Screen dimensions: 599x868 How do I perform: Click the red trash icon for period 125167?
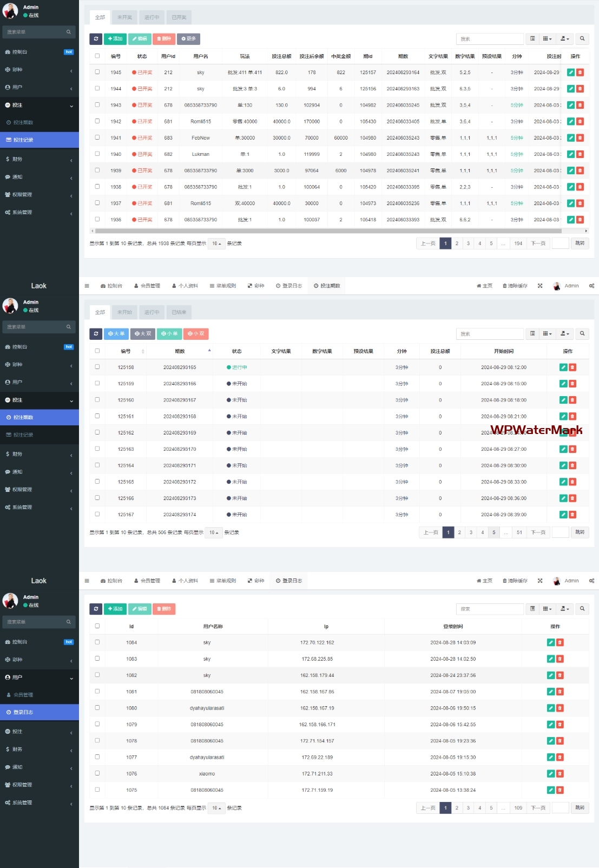(572, 515)
